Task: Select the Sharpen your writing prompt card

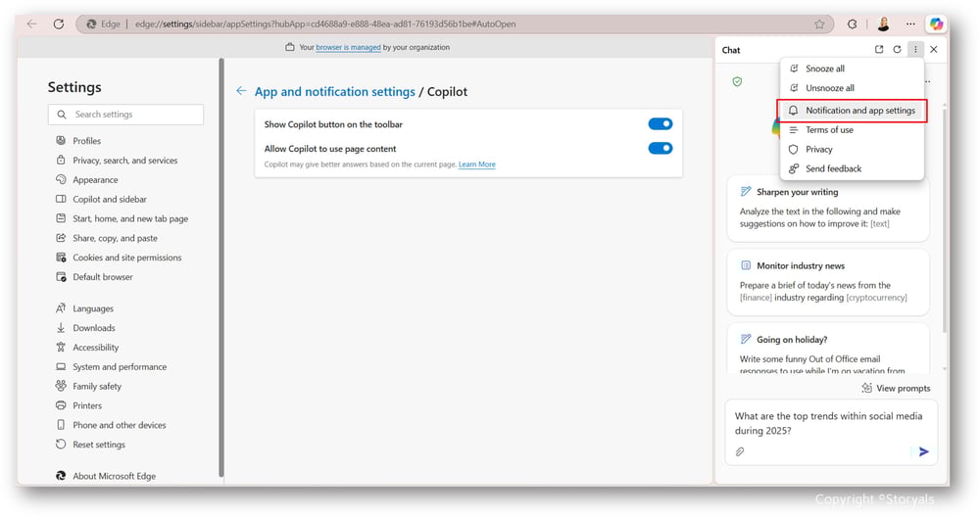Action: pyautogui.click(x=828, y=209)
